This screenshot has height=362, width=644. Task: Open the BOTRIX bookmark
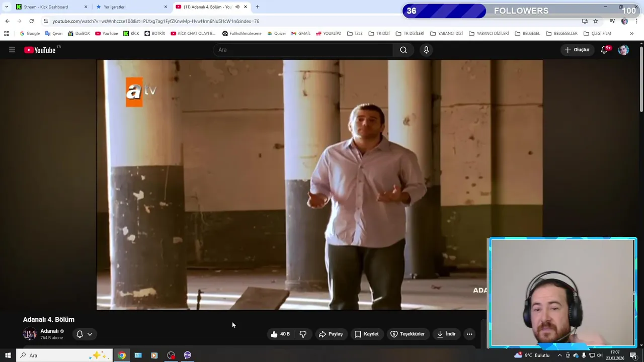pos(154,34)
